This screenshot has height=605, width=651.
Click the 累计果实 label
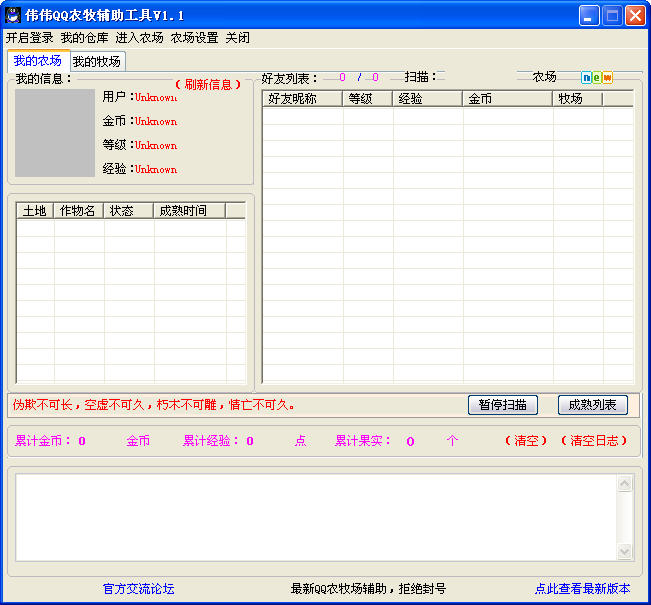click(x=363, y=441)
